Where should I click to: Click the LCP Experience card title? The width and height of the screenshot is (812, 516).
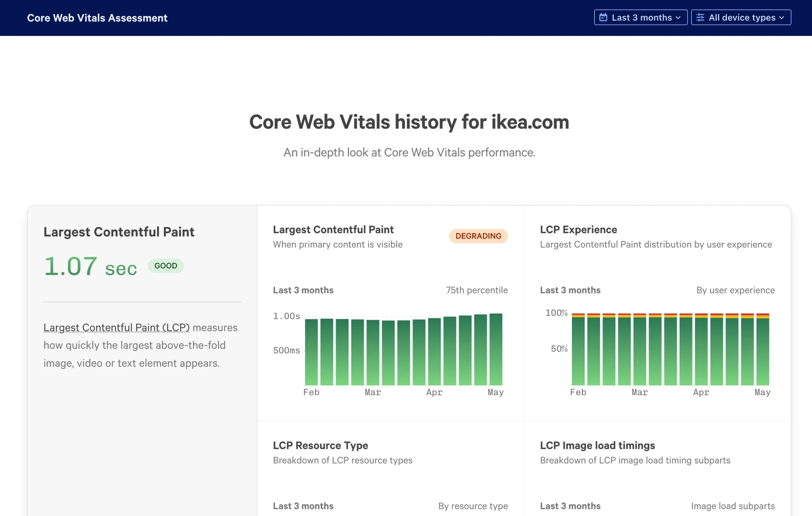click(x=578, y=229)
